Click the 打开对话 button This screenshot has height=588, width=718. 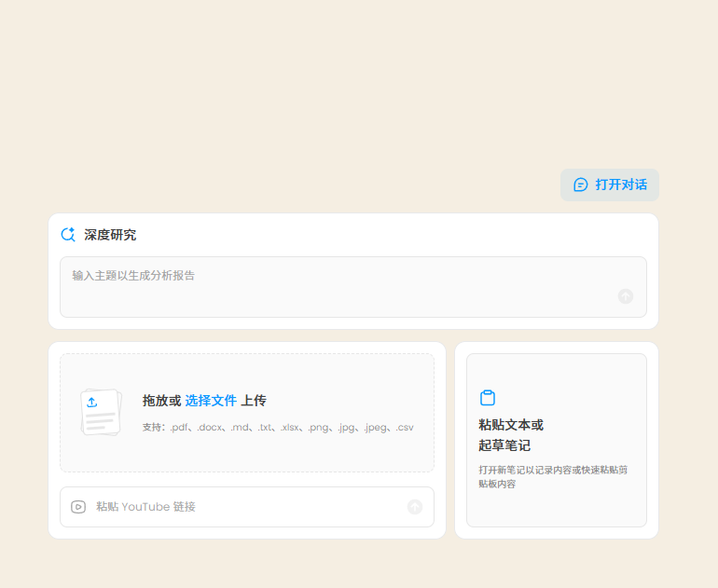[x=610, y=185]
